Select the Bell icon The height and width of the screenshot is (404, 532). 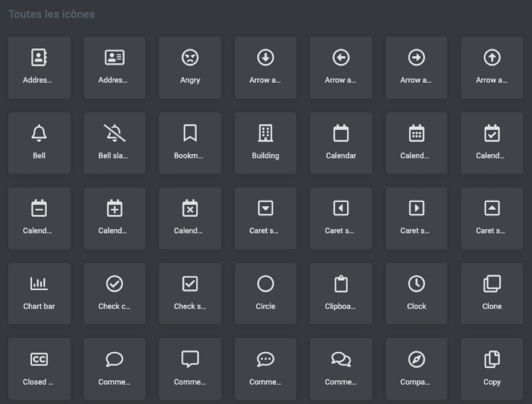(39, 142)
